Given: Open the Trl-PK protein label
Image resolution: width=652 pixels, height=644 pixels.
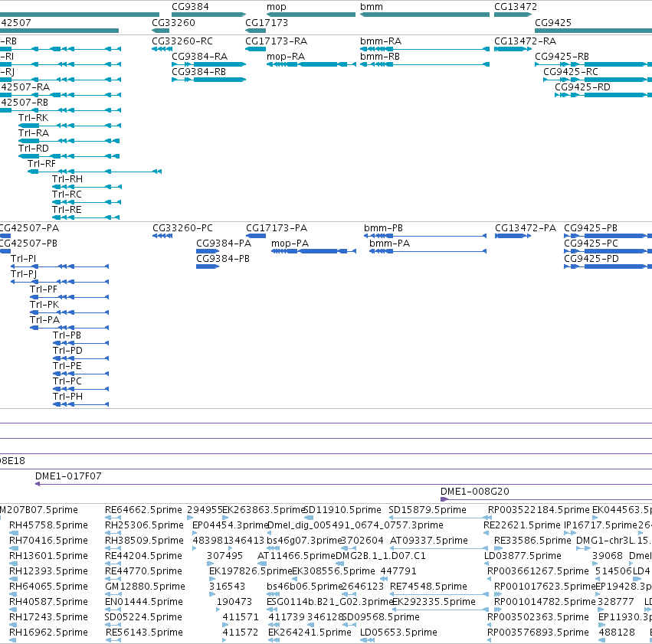Looking at the screenshot, I should 44,305.
